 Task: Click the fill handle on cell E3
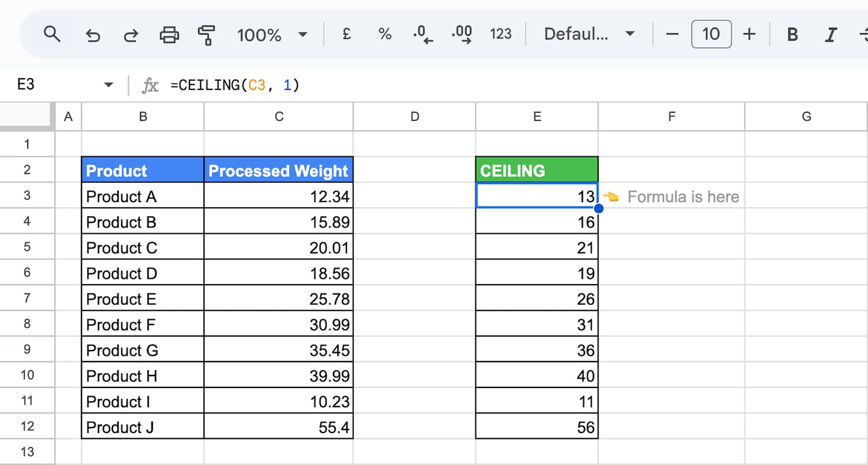[x=598, y=208]
